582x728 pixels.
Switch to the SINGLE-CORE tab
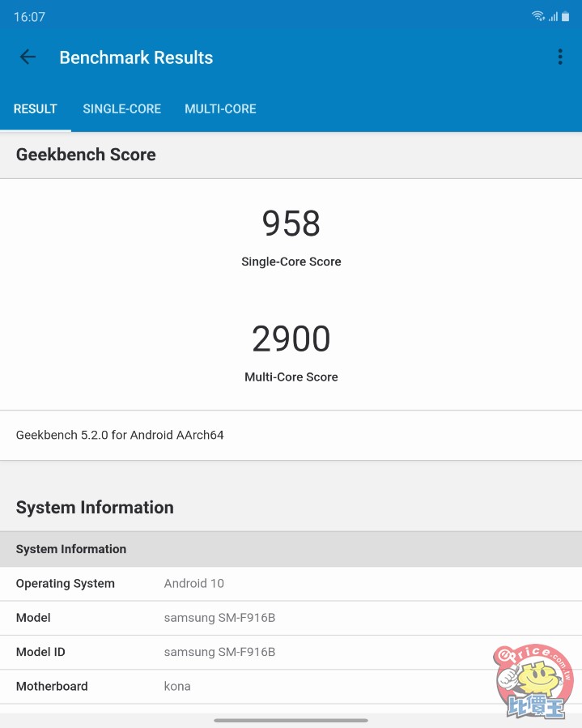click(122, 109)
